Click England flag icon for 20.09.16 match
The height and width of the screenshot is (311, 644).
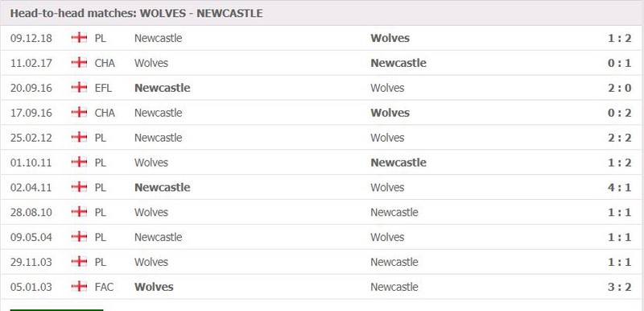(79, 88)
